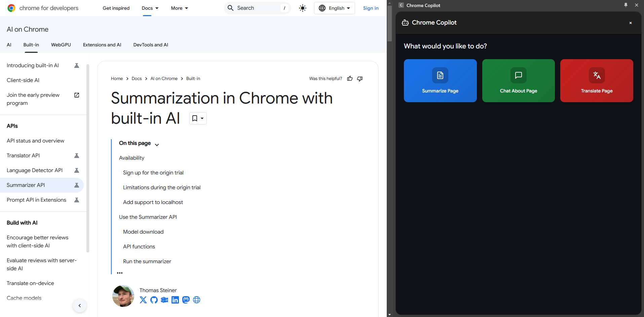Jump to Add support to localhost

pyautogui.click(x=153, y=202)
